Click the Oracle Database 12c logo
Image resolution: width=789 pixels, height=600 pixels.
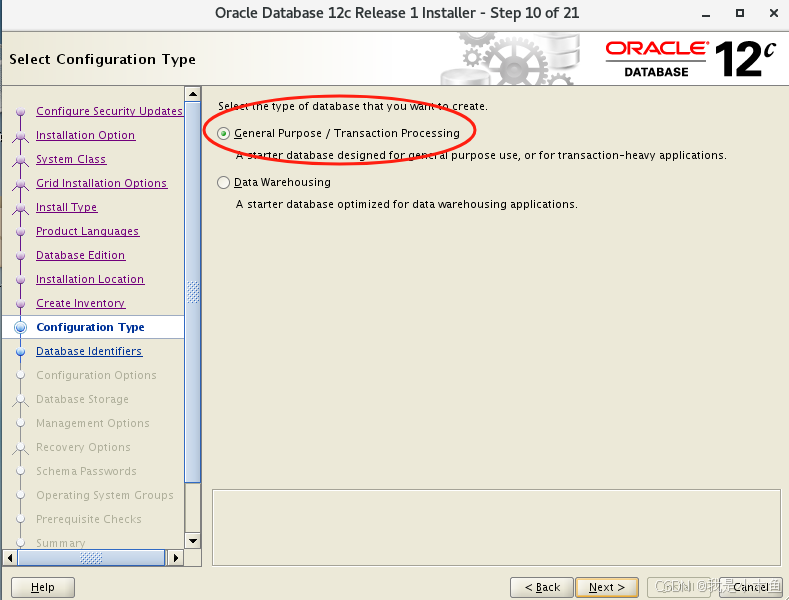(690, 59)
